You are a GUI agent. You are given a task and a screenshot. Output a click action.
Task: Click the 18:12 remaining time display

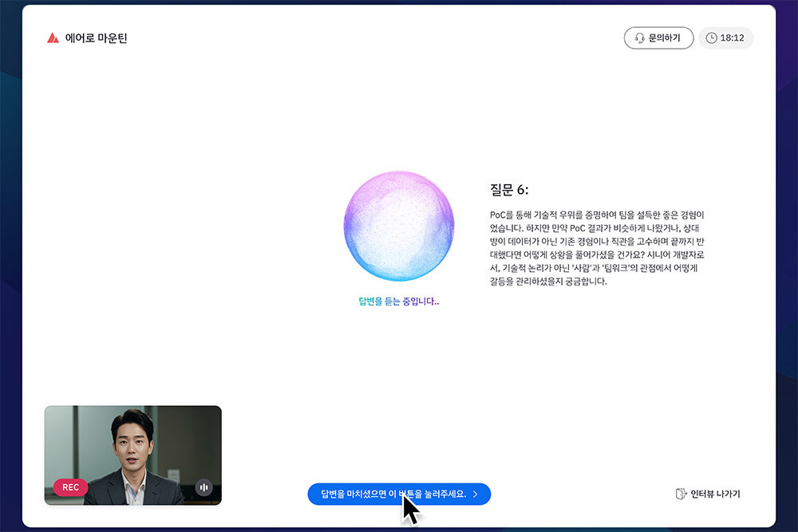tap(733, 38)
